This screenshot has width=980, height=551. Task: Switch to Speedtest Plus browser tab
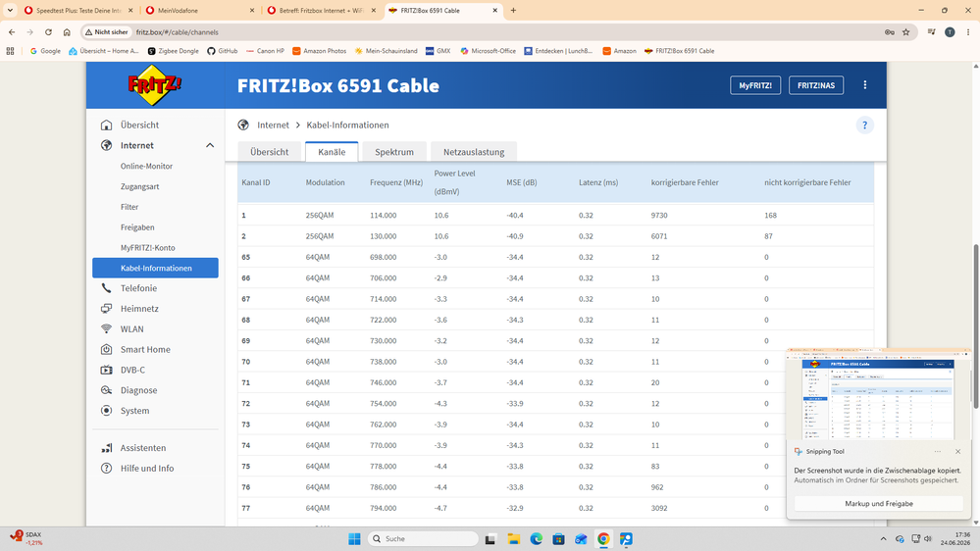(x=78, y=10)
